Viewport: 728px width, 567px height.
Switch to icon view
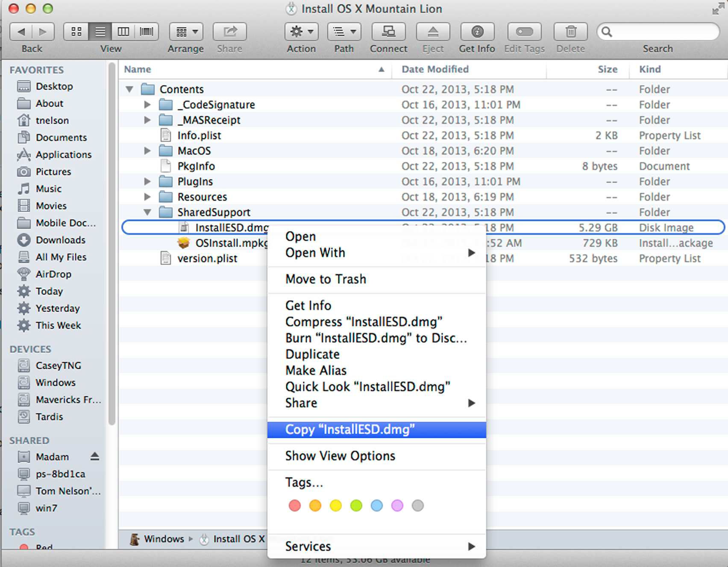(x=76, y=32)
